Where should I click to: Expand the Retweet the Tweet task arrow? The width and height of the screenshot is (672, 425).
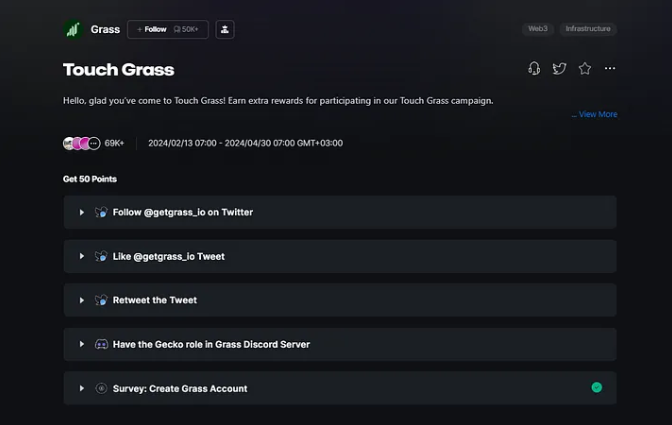pyautogui.click(x=82, y=300)
